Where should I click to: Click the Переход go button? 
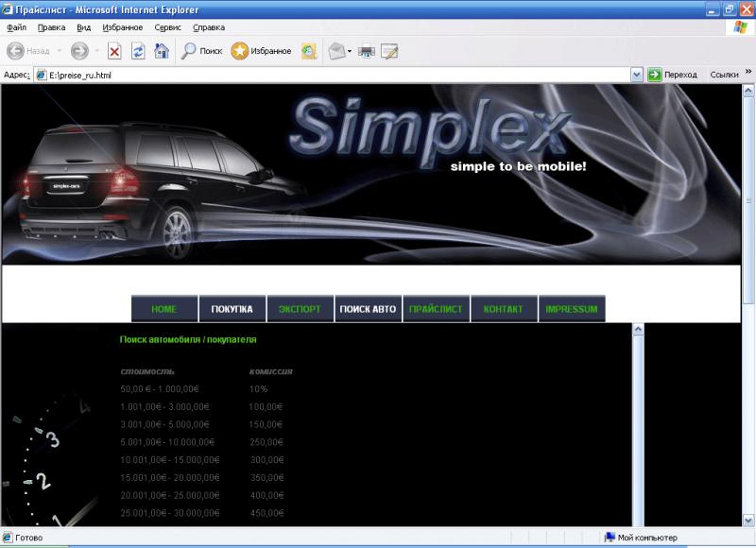(672, 75)
